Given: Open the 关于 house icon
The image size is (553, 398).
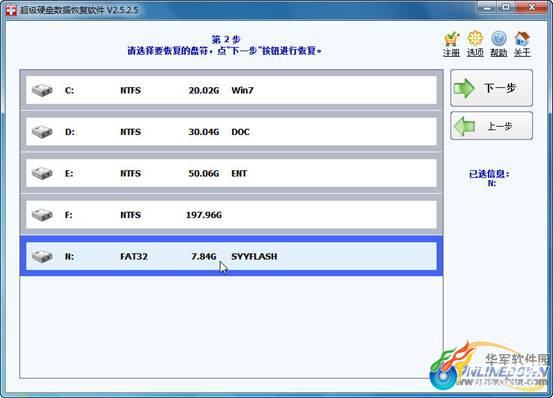Looking at the screenshot, I should [x=522, y=39].
